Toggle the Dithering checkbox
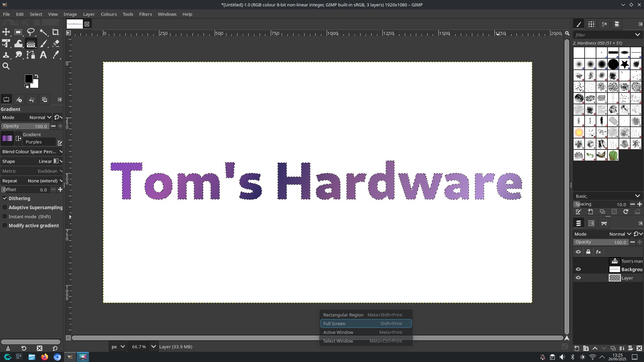 pyautogui.click(x=5, y=198)
